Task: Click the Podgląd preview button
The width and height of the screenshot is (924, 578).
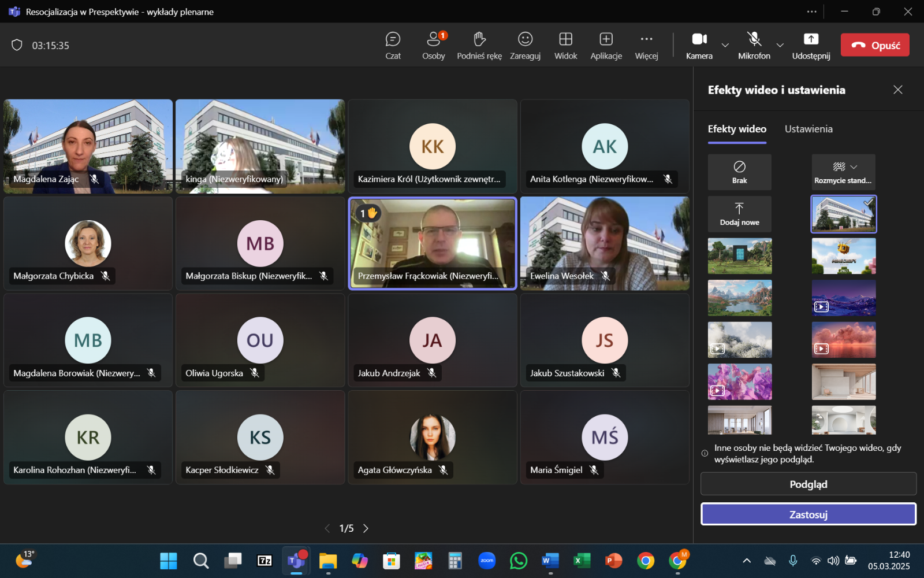Action: [808, 484]
